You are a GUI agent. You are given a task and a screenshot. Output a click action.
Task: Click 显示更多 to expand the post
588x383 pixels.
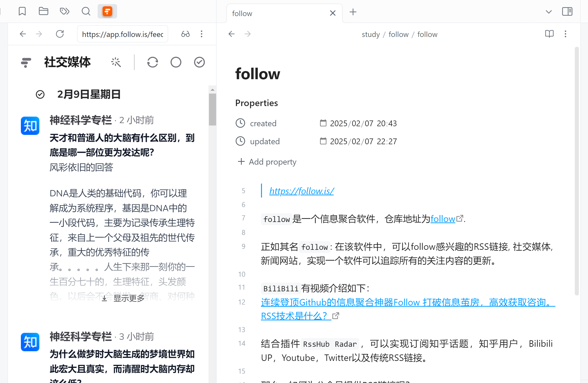[x=124, y=298]
